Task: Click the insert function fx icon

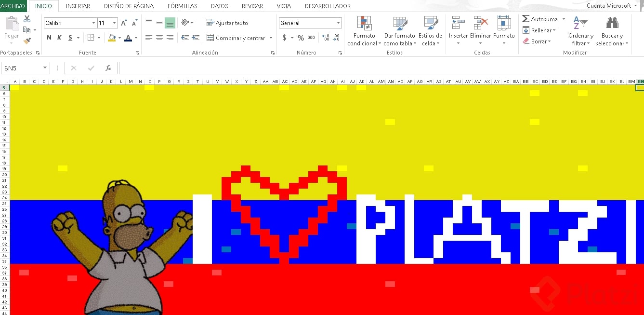Action: click(x=108, y=68)
